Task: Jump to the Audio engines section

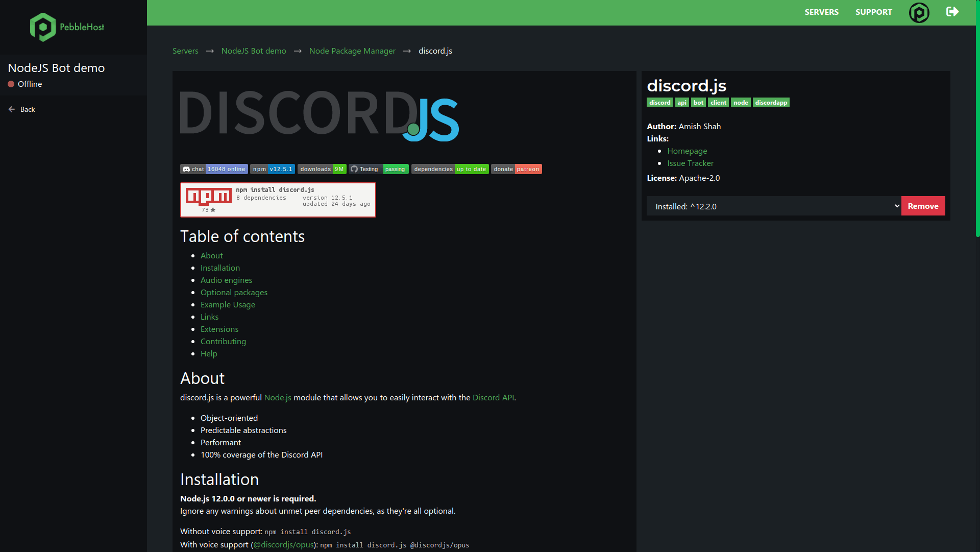Action: click(226, 280)
